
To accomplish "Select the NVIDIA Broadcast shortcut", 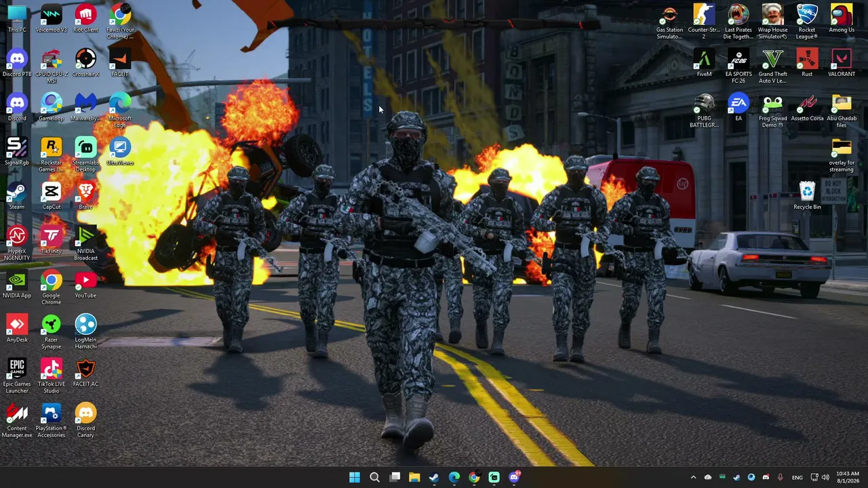I will point(85,243).
